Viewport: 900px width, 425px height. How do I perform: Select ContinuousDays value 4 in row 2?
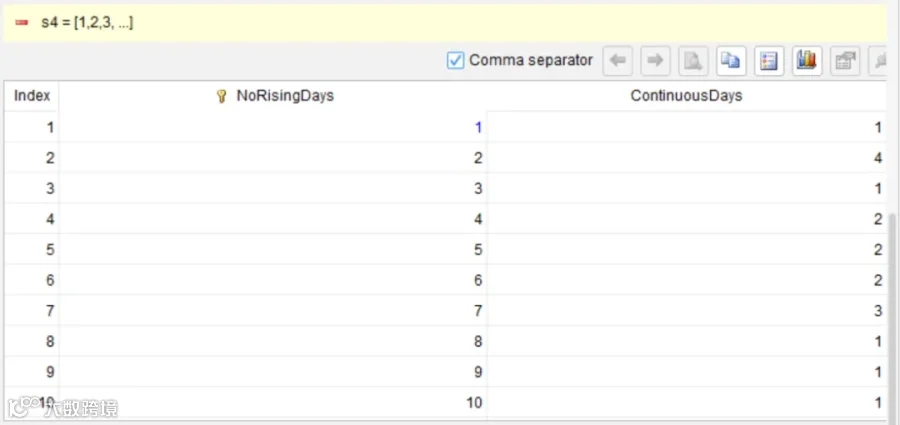(x=686, y=157)
